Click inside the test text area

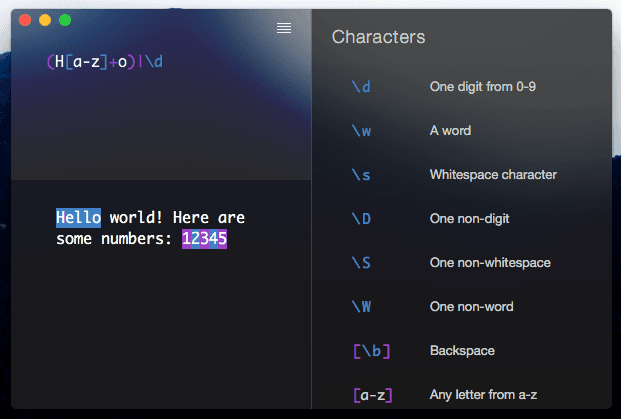click(x=161, y=294)
